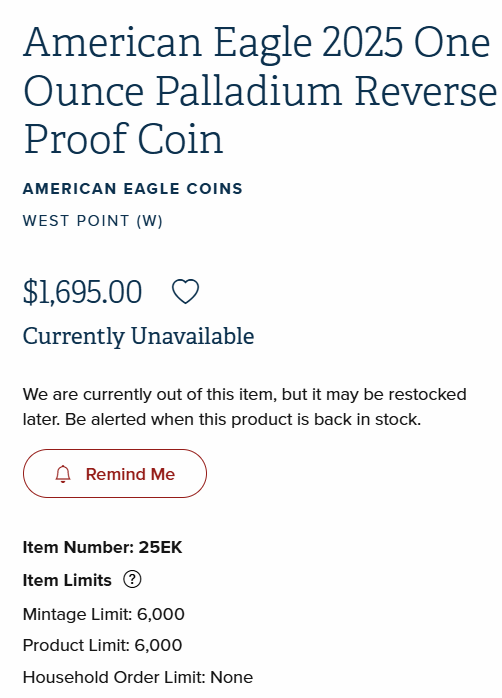Click the Currently Unavailable status text
Image resolution: width=502 pixels, height=698 pixels.
pos(138,337)
